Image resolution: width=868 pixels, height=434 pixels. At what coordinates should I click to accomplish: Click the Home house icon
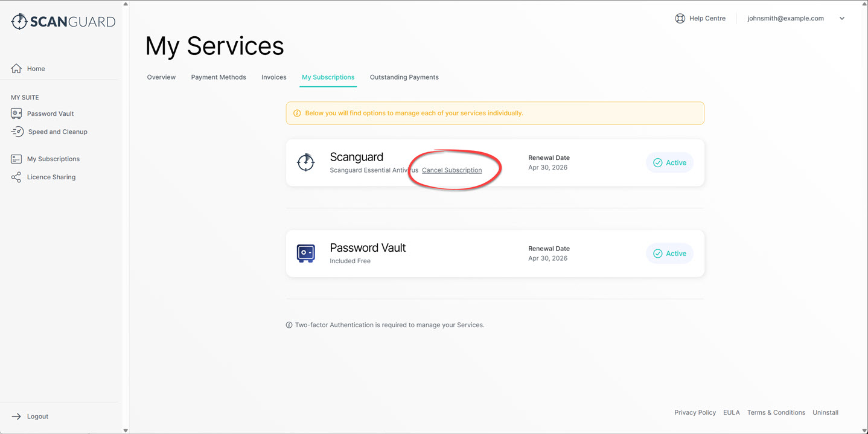point(16,69)
